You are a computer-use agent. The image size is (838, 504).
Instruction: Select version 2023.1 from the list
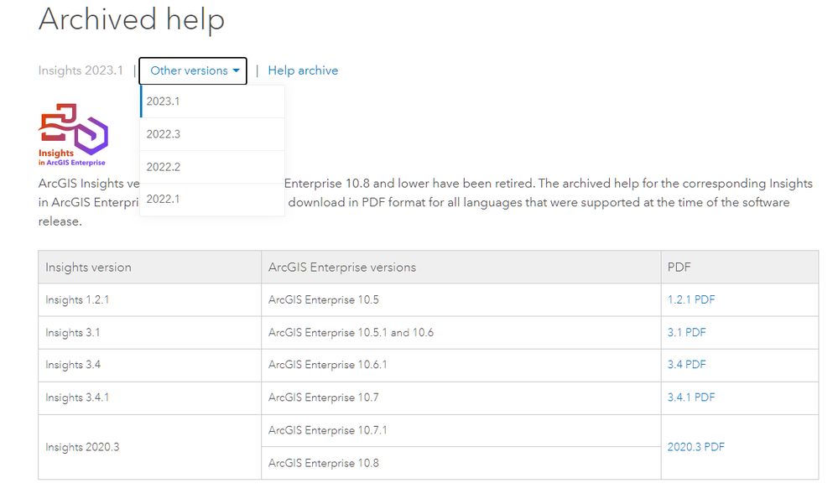click(164, 101)
